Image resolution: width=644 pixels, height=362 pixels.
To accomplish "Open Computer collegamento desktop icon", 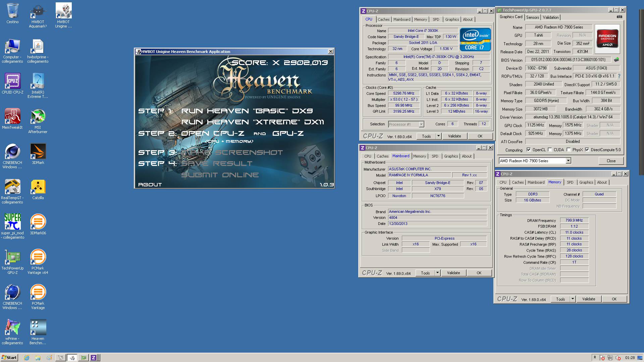I will click(12, 51).
